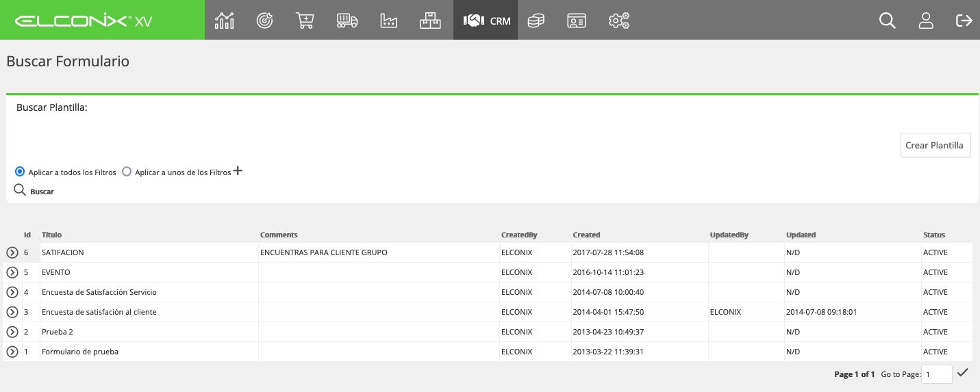Expand Encuesta de satisfación al cliente row arrow
The image size is (980, 392).
coord(12,312)
